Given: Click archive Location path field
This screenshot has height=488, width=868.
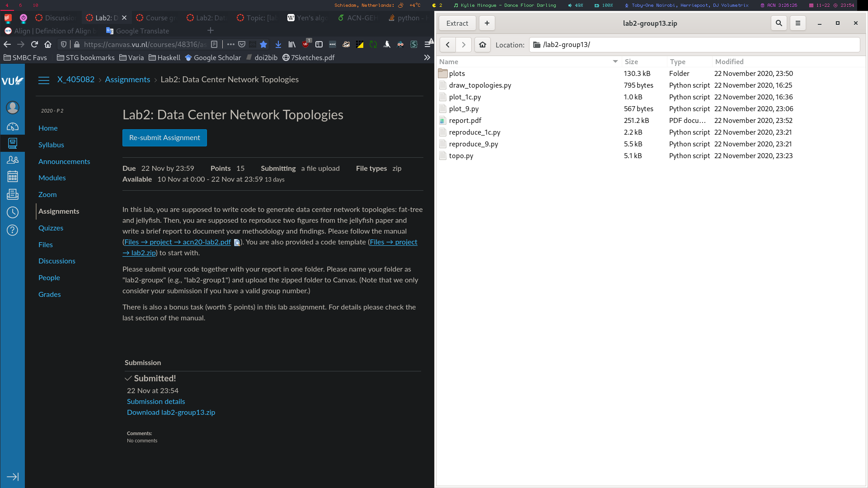Looking at the screenshot, I should [694, 45].
